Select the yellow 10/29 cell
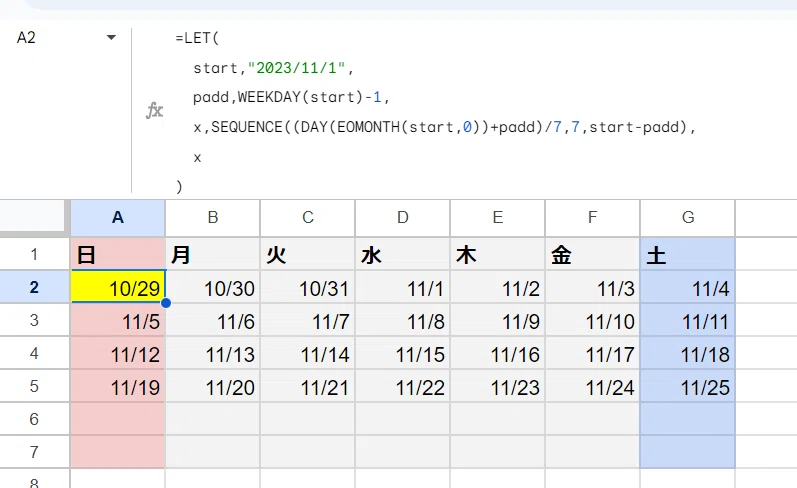Screen dimensions: 797x488 coord(118,287)
